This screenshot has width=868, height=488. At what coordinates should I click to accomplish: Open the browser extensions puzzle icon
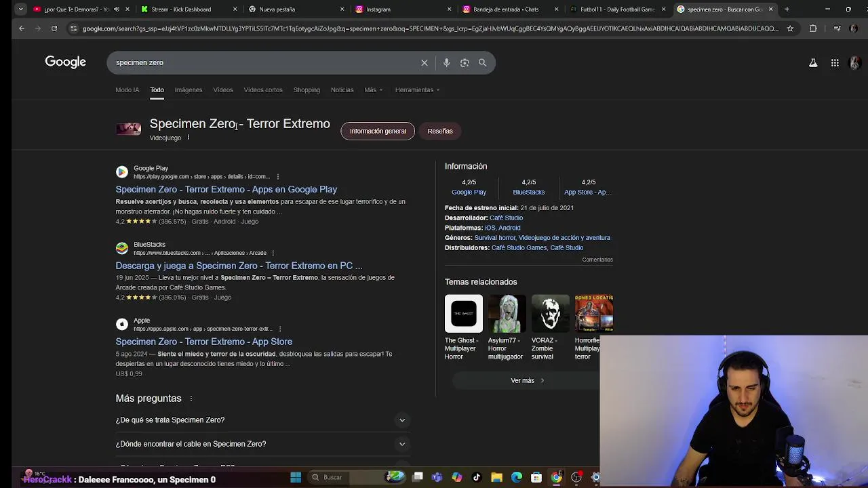(813, 28)
